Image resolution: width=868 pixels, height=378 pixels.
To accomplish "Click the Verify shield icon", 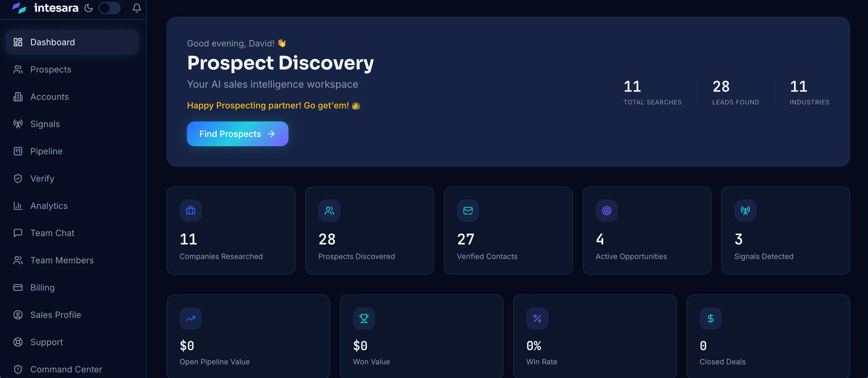I will pos(18,178).
